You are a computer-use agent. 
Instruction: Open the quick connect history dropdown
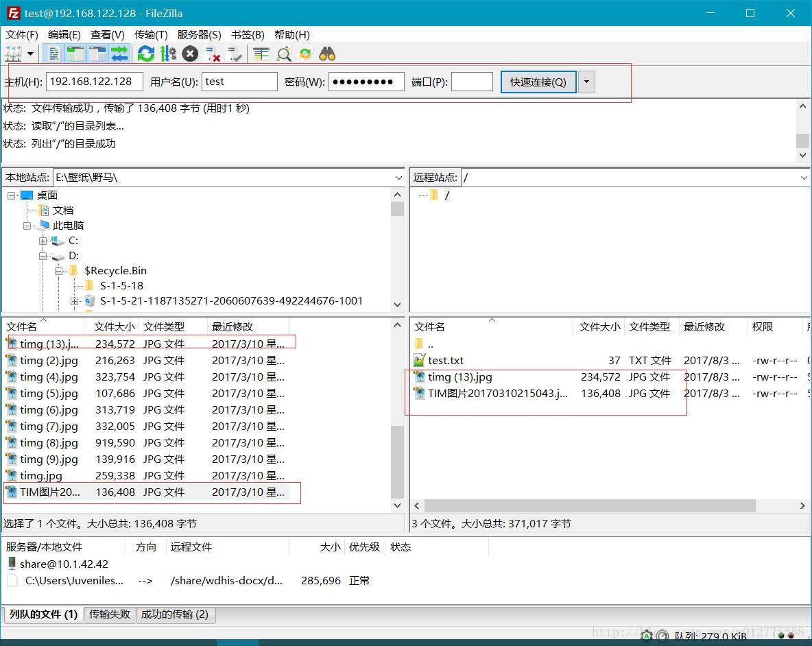586,82
